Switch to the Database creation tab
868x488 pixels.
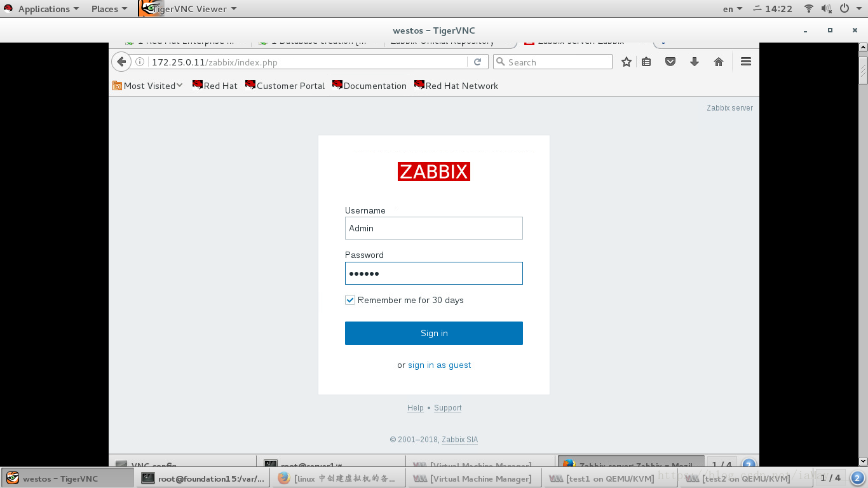(x=318, y=44)
